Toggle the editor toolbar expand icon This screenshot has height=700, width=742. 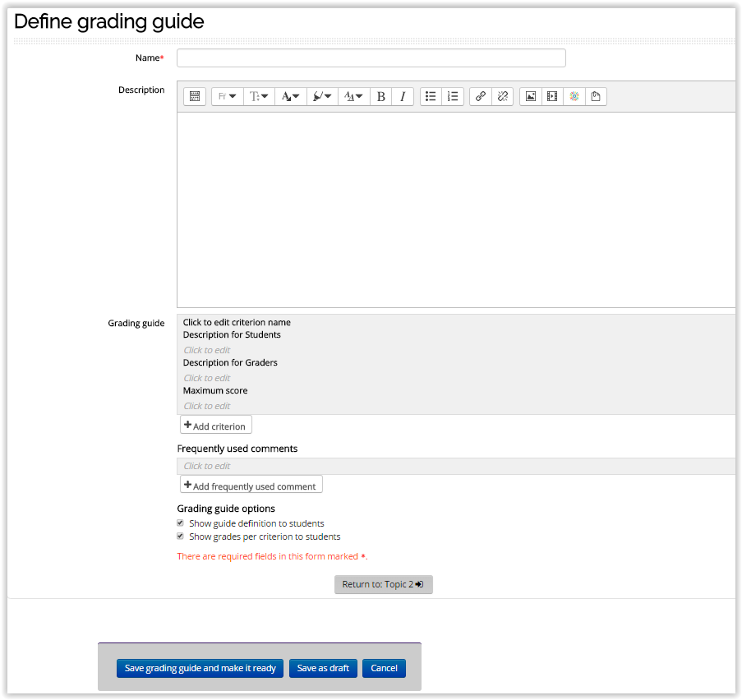pyautogui.click(x=195, y=97)
